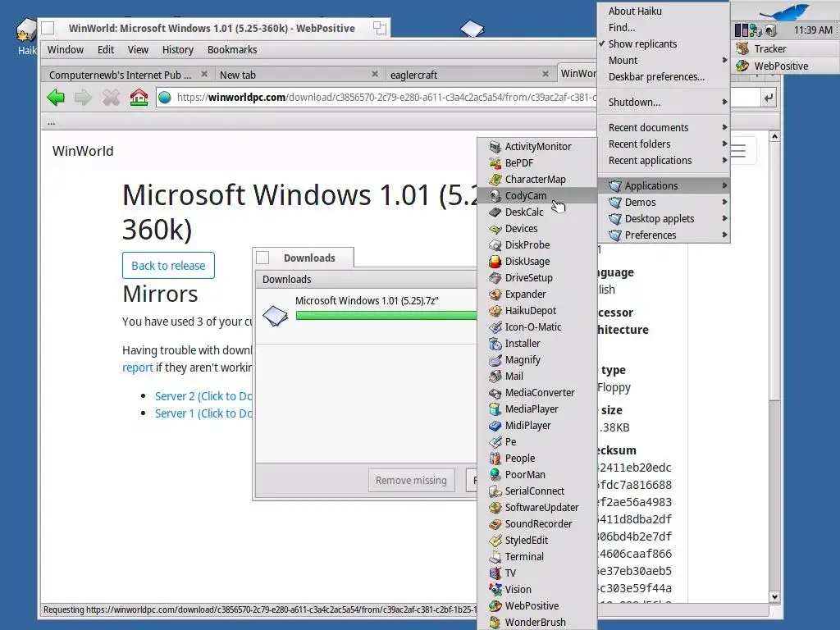Launch SoftwareUpdater from the menu

(536, 507)
